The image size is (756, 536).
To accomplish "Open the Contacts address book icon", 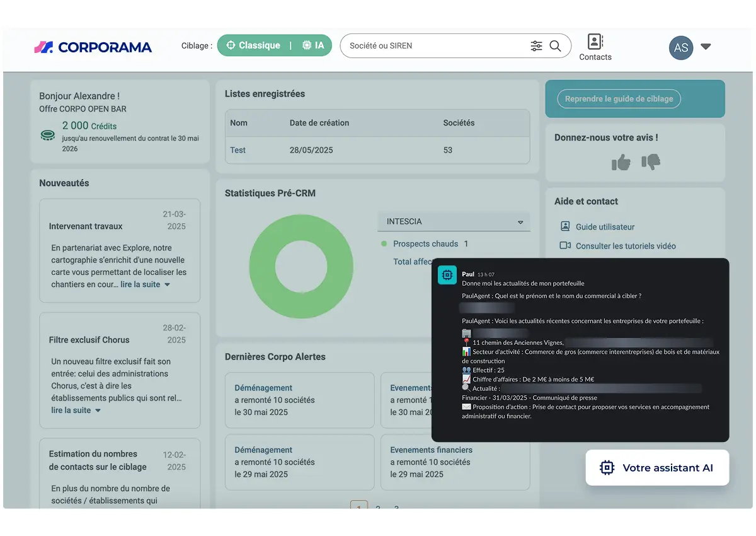I will 595,42.
